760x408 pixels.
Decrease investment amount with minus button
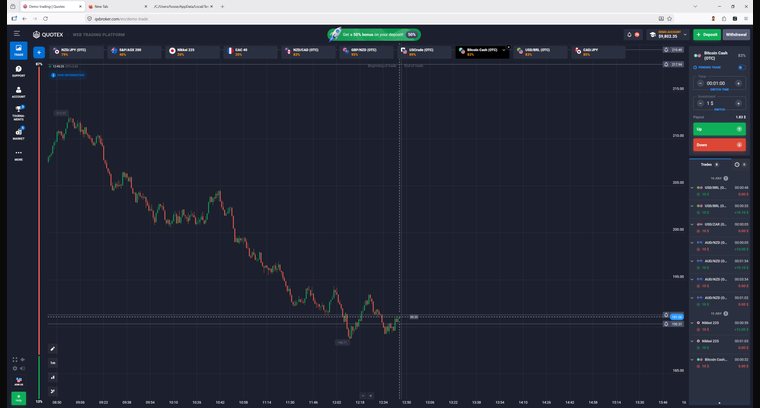point(700,103)
